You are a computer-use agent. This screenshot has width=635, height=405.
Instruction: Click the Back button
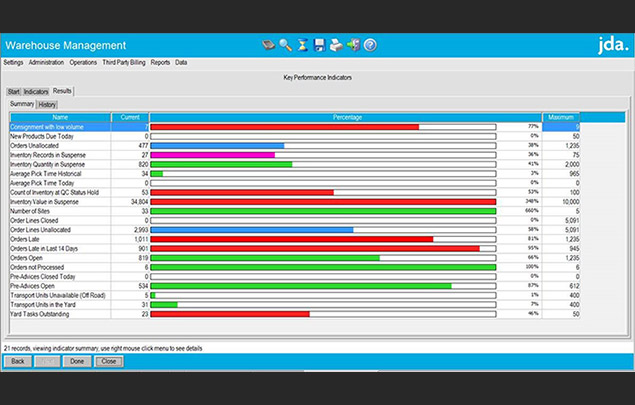click(18, 361)
